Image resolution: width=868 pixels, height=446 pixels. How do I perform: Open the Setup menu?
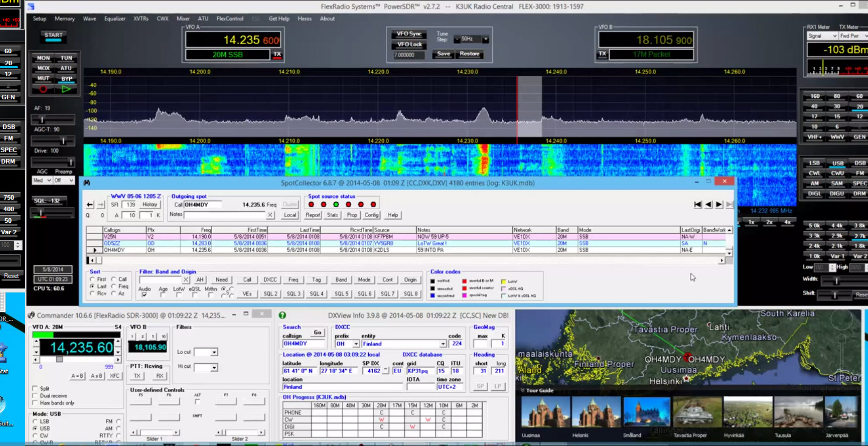[40, 19]
